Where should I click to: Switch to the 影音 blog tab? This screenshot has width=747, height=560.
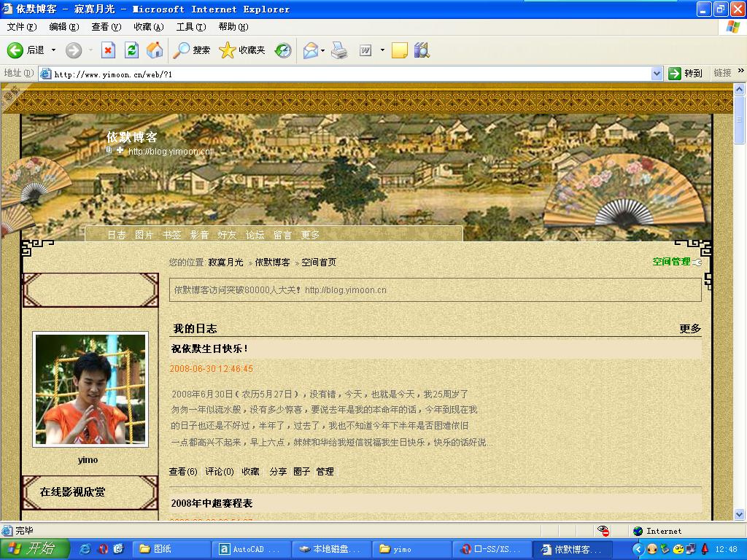199,235
